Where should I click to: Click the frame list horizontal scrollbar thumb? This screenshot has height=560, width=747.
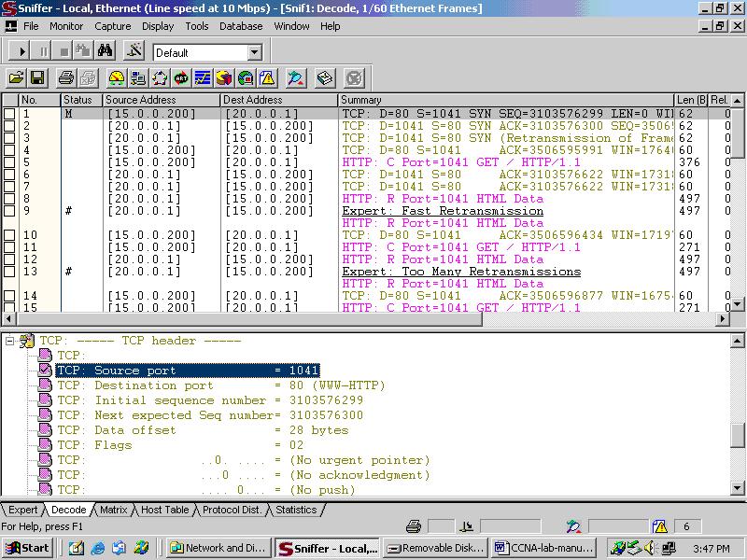[x=249, y=318]
